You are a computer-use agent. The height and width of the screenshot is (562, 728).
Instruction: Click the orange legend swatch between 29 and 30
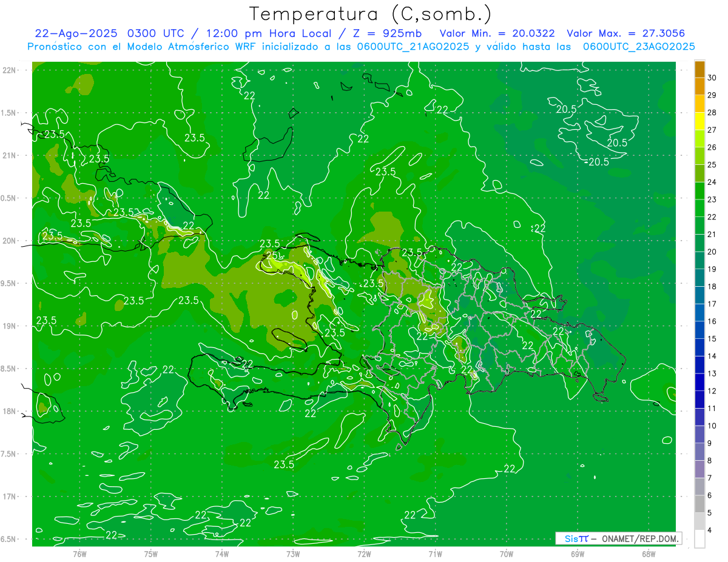[699, 87]
